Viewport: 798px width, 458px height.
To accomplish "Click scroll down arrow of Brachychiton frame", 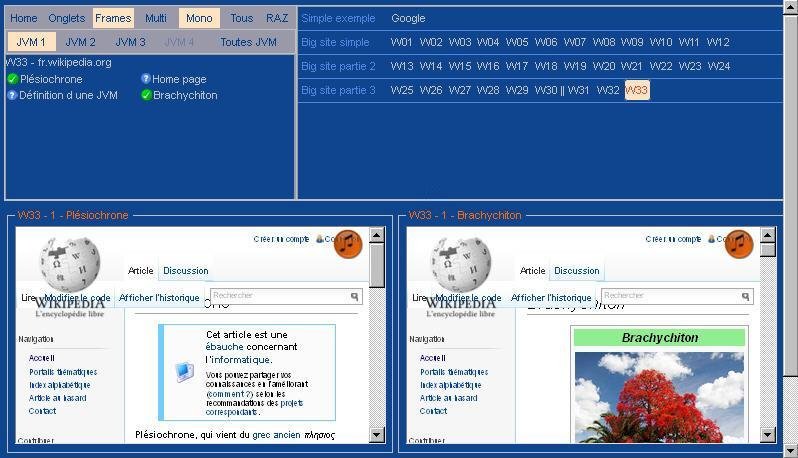I will (x=767, y=435).
